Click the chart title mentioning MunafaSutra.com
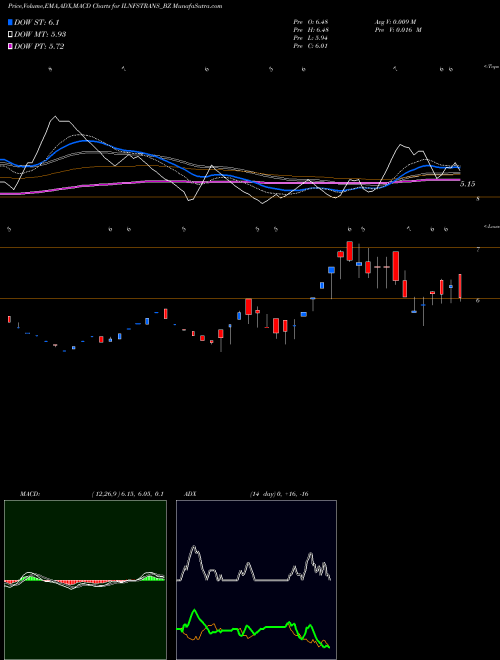This screenshot has height=660, width=500. point(115,6)
